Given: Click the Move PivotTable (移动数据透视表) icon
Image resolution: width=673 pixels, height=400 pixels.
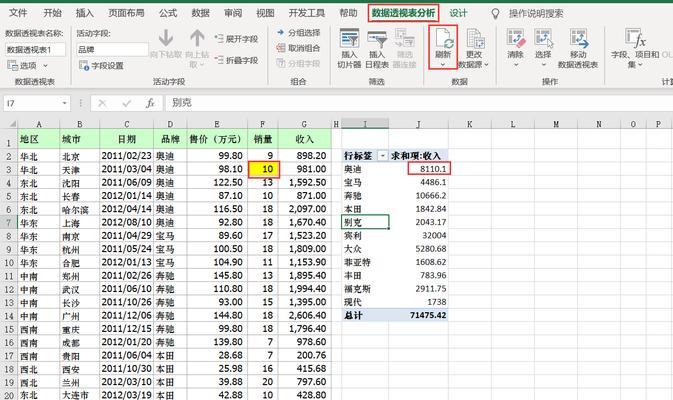Looking at the screenshot, I should click(x=578, y=39).
